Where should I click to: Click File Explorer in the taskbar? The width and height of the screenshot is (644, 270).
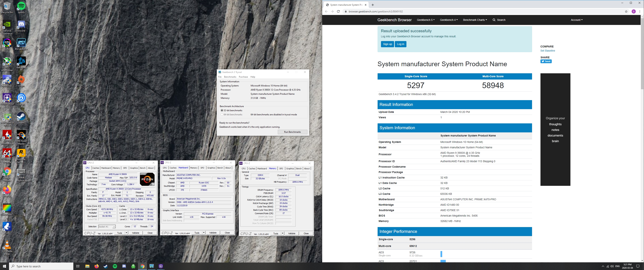click(x=87, y=266)
